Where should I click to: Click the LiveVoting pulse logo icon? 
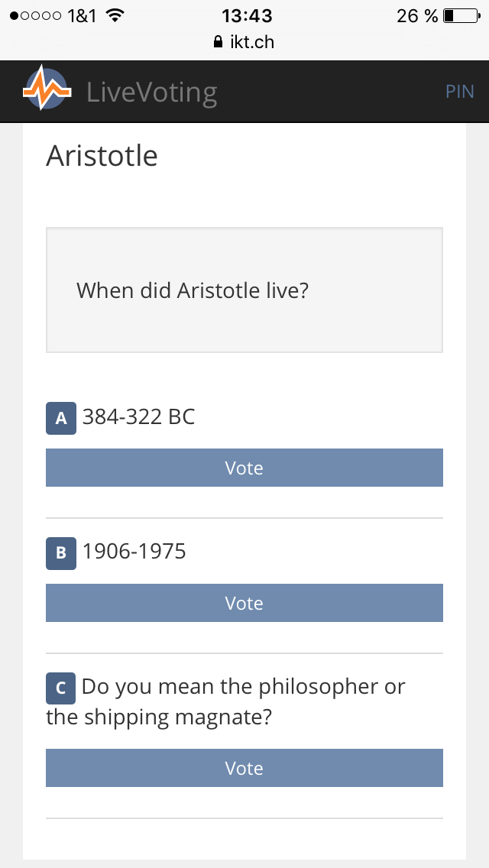click(47, 88)
